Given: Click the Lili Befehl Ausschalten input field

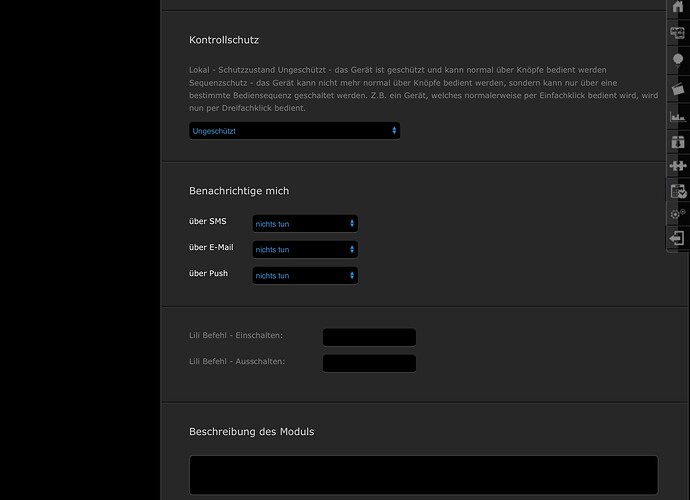Looking at the screenshot, I should tap(369, 363).
